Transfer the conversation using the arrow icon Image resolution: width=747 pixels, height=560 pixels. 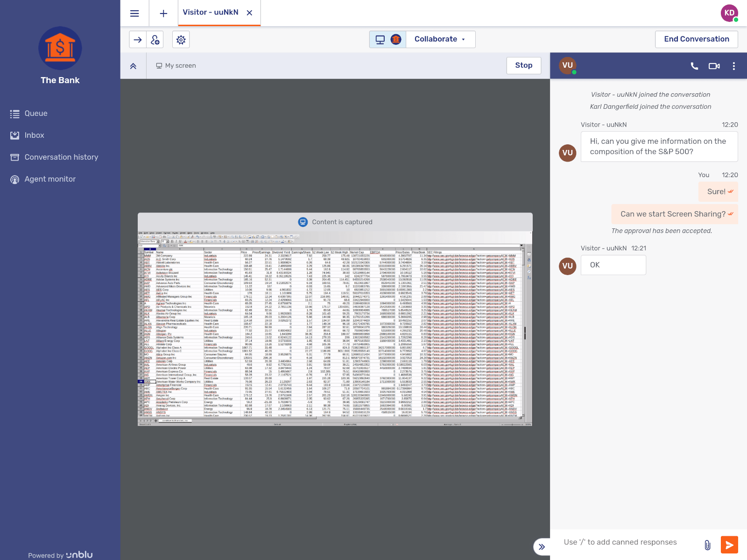138,39
